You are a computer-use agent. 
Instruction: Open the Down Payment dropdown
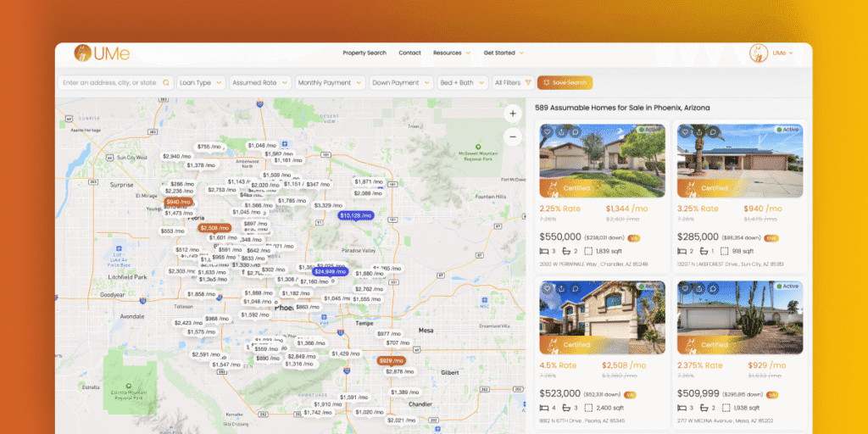point(400,83)
